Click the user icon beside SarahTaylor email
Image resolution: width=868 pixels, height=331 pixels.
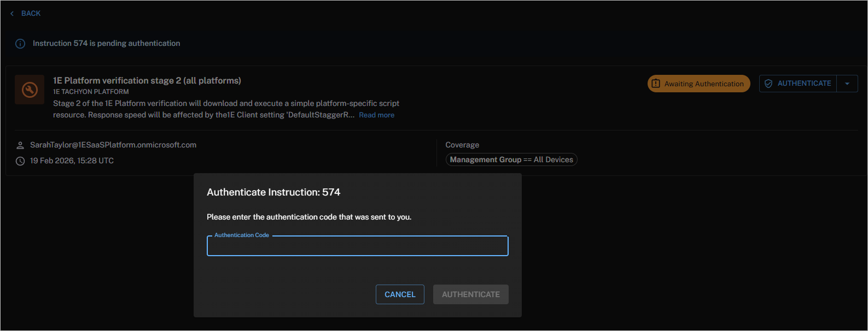click(x=20, y=145)
